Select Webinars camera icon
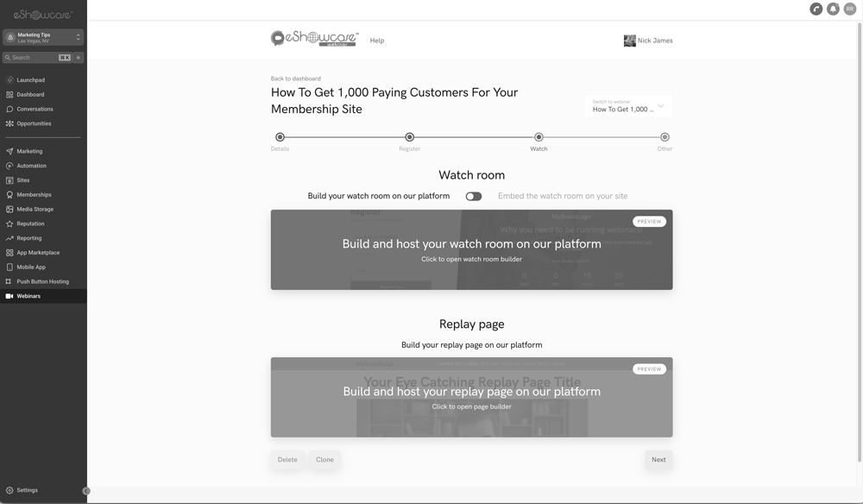 [x=9, y=296]
